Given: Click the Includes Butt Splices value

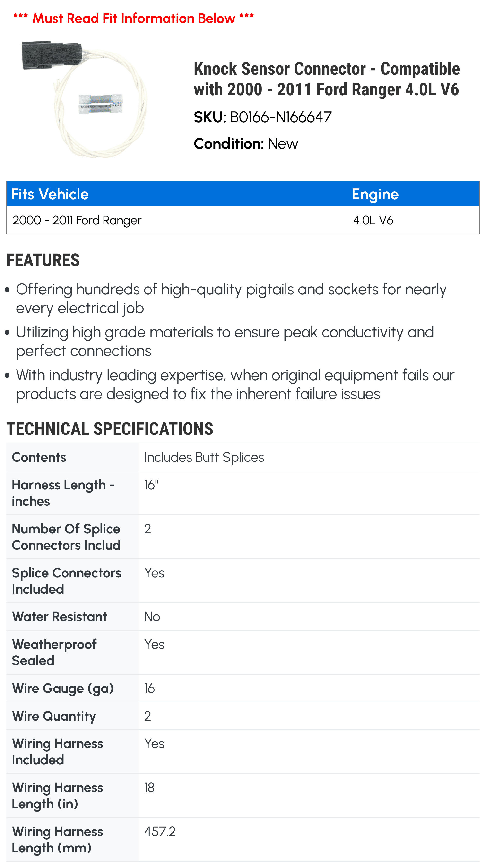Looking at the screenshot, I should [x=204, y=457].
